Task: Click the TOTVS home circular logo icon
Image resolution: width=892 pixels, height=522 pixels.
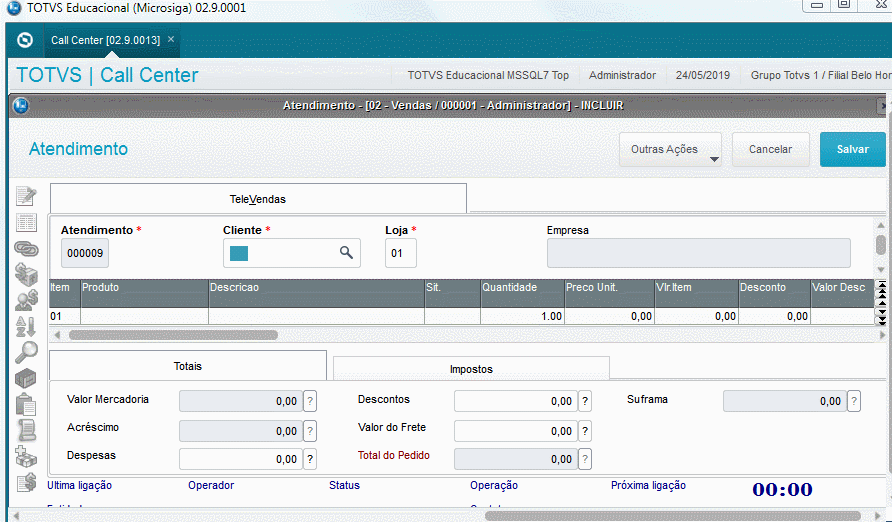Action: tap(25, 40)
